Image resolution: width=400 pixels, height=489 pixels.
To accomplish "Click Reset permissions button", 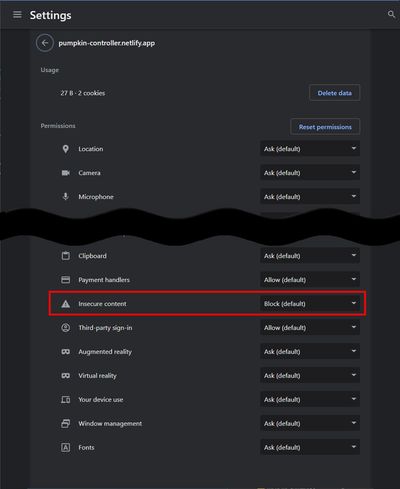I will tap(325, 127).
